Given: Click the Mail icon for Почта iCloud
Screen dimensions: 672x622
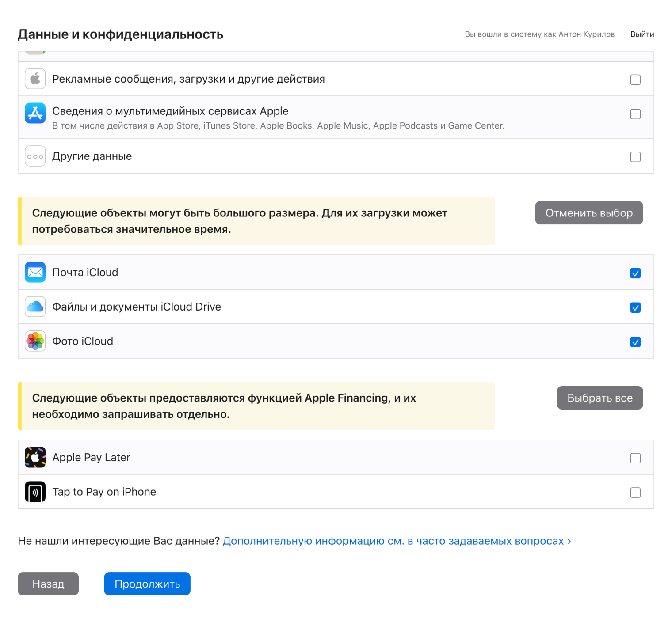Looking at the screenshot, I should pos(35,272).
